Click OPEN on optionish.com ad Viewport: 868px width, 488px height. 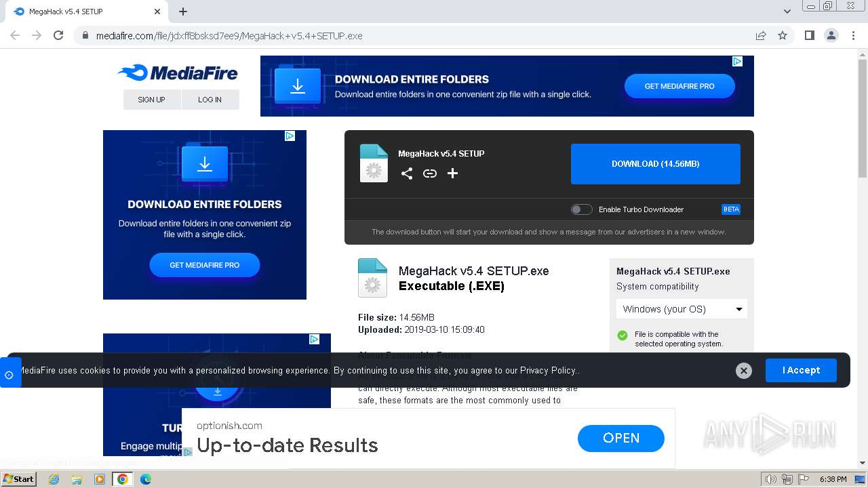621,439
